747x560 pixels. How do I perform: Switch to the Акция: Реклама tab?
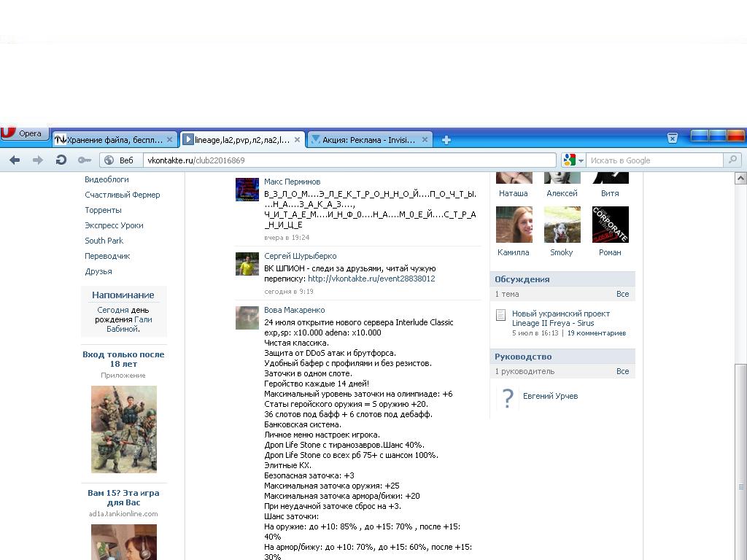coord(370,140)
